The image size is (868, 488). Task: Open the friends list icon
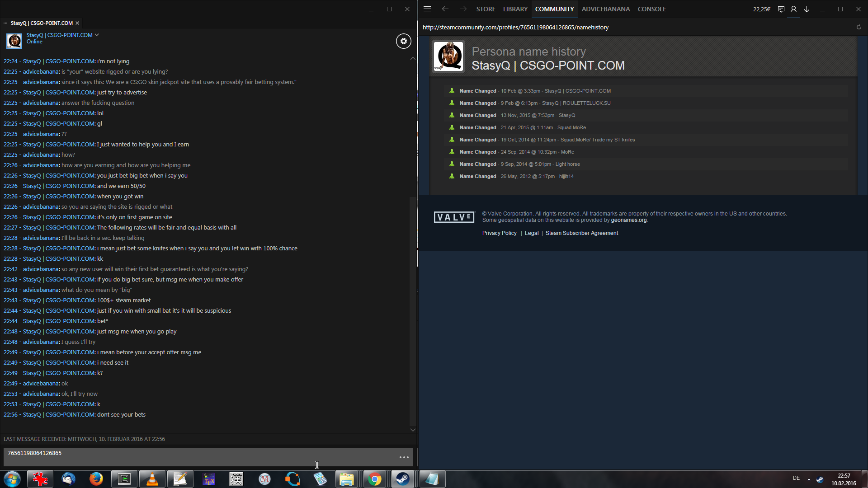(793, 9)
